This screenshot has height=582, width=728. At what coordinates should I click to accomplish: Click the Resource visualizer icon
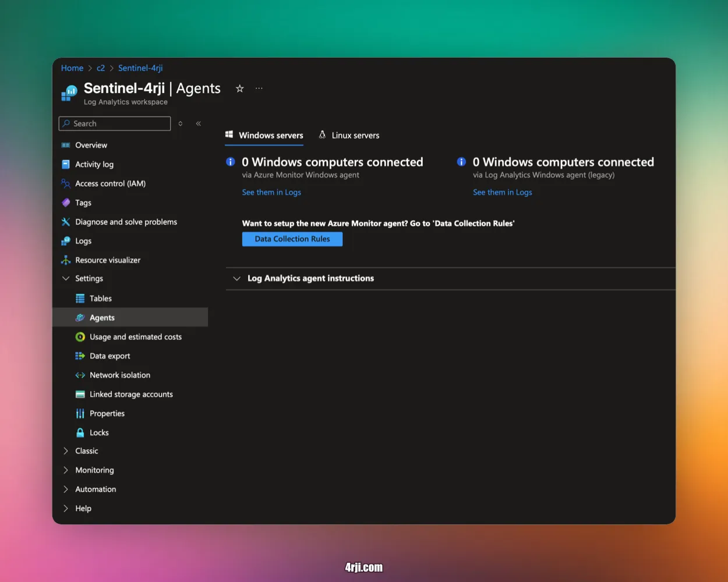[66, 260]
